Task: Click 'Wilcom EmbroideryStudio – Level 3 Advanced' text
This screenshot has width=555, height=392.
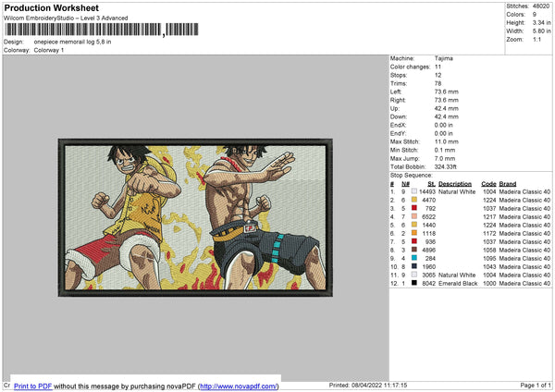Action: point(66,18)
